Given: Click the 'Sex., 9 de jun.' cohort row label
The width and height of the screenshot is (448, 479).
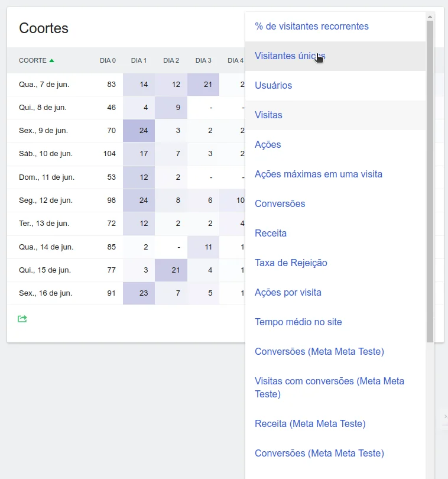Looking at the screenshot, I should coord(44,131).
